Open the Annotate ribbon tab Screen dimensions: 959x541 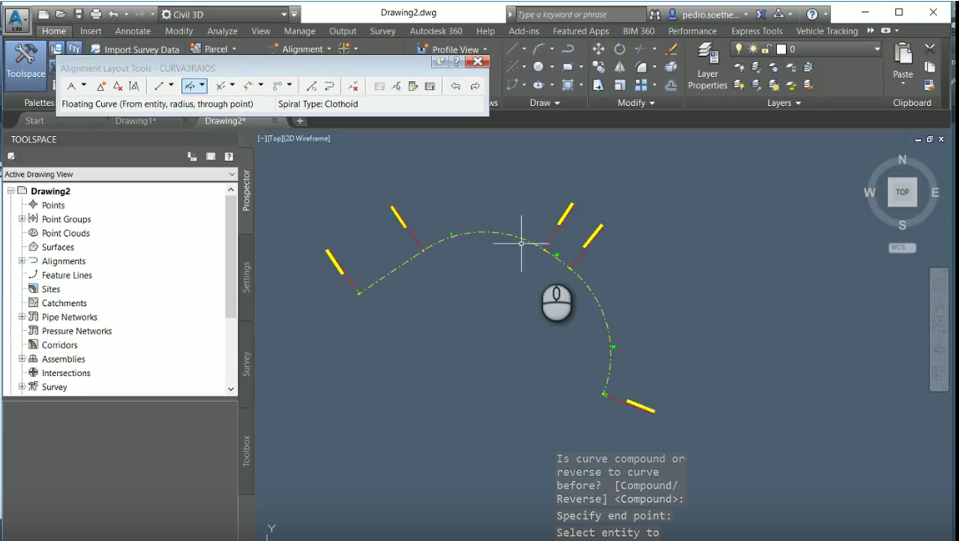[133, 31]
